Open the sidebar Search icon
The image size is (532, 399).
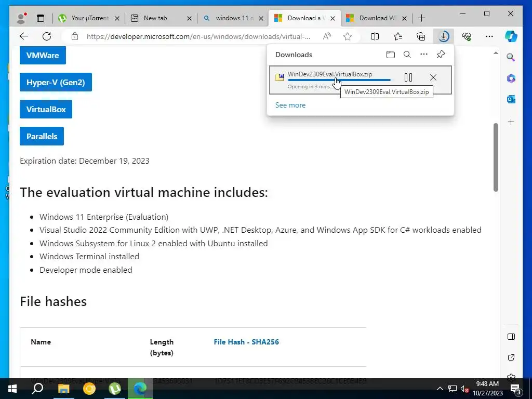511,57
